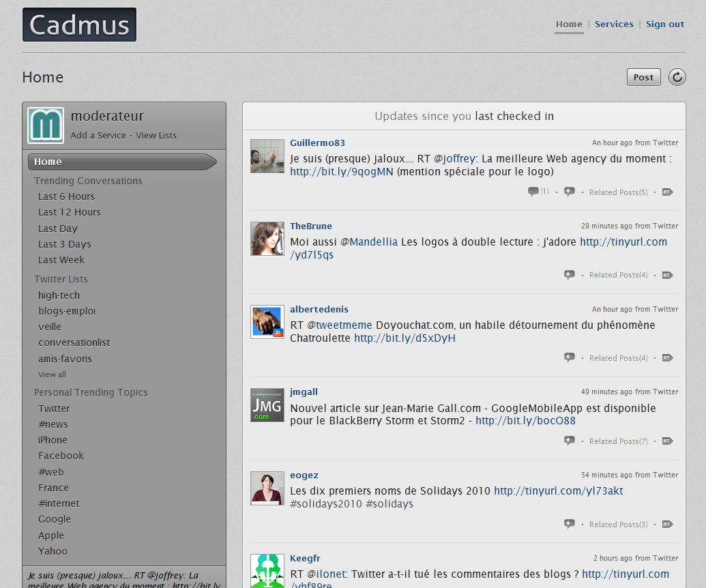Viewport: 706px width, 588px height.
Task: Click the refresh icon next to Post
Action: [677, 77]
